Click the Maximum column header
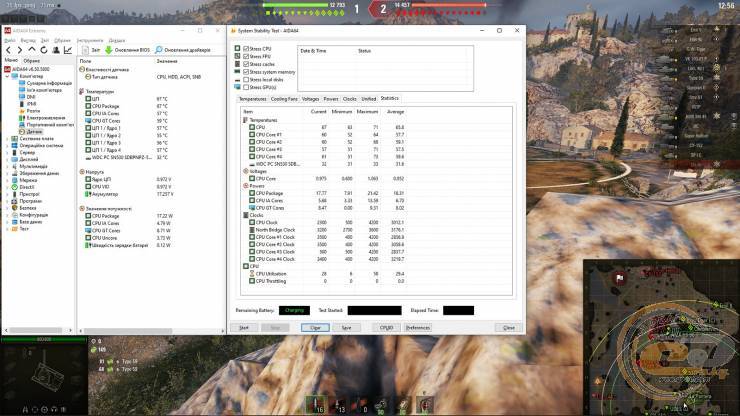Image resolution: width=740 pixels, height=416 pixels. [x=367, y=112]
